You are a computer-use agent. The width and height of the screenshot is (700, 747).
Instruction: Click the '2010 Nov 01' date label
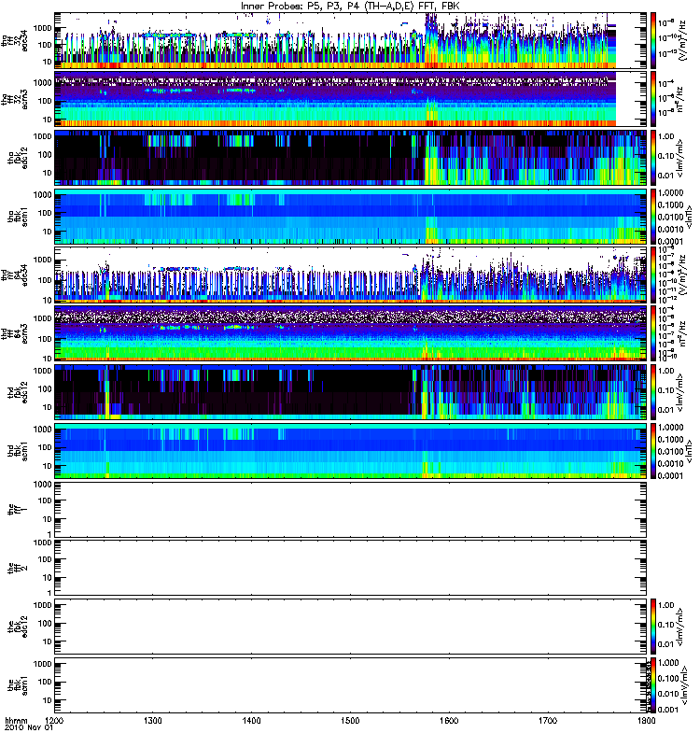point(29,728)
